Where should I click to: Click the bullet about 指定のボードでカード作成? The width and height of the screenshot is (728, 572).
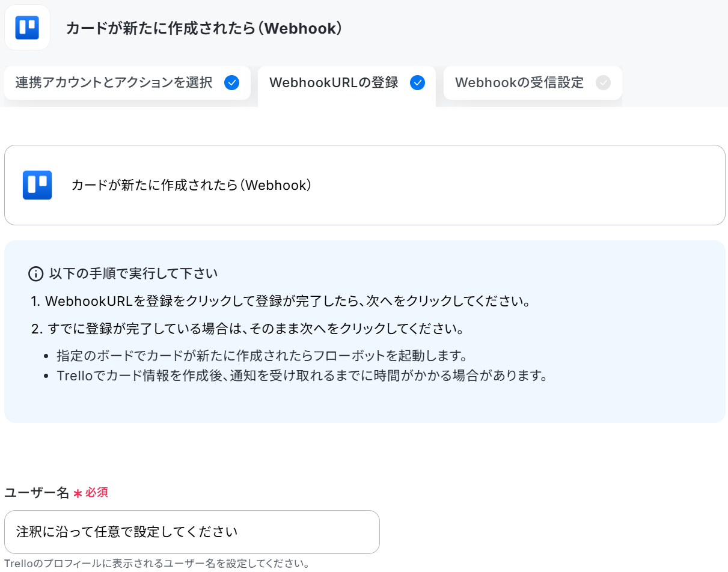tap(262, 356)
